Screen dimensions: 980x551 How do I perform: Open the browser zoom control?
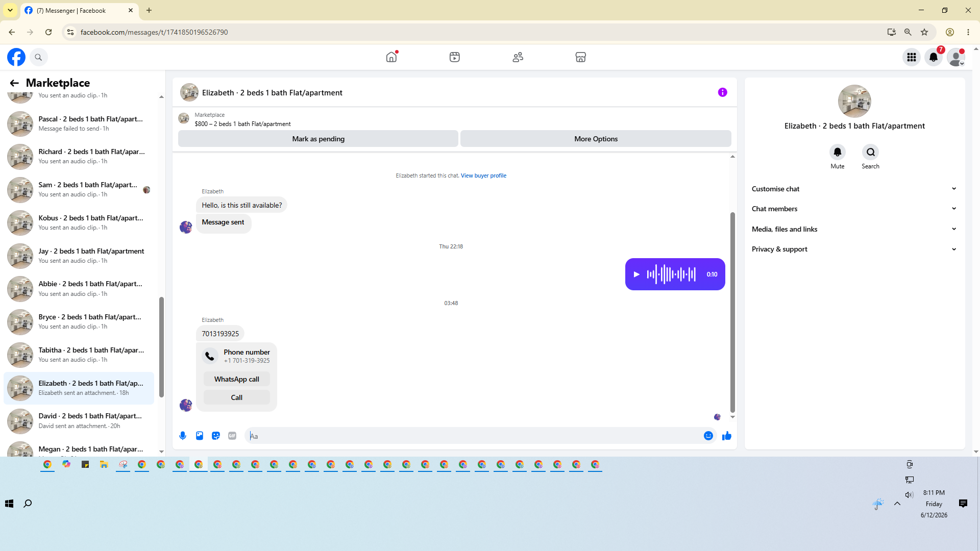[x=908, y=32]
